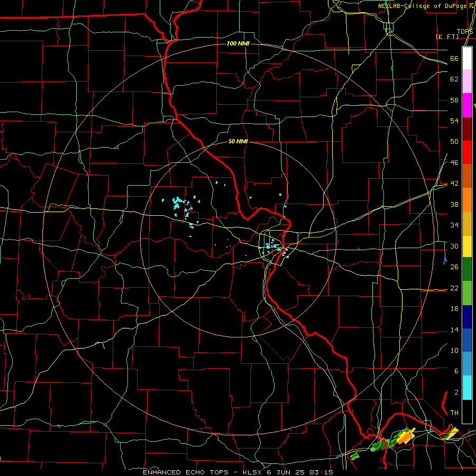
Task: Select the 50 NMI range ring label
Action: pyautogui.click(x=238, y=141)
